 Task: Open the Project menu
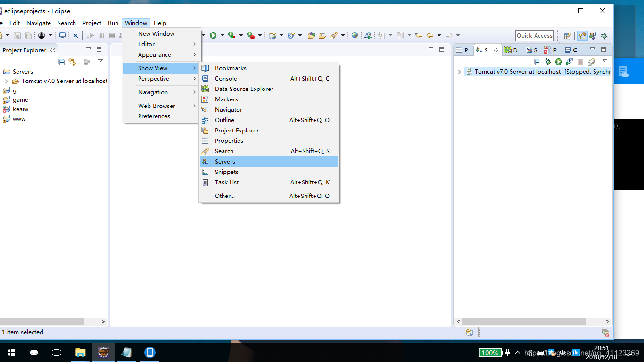(x=92, y=23)
